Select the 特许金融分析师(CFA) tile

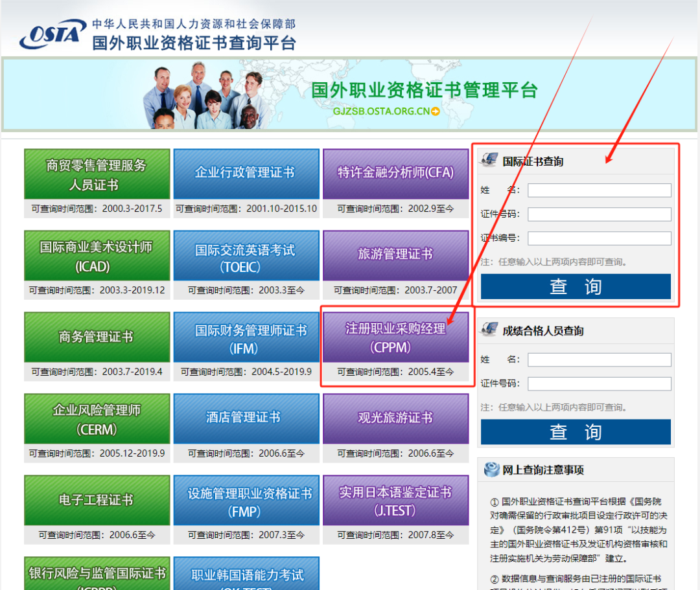click(x=395, y=174)
